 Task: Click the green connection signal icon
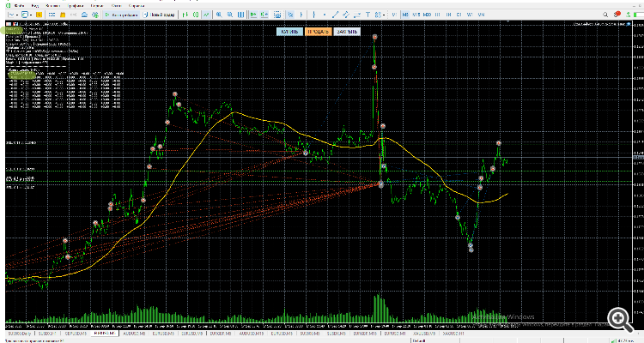628,15
